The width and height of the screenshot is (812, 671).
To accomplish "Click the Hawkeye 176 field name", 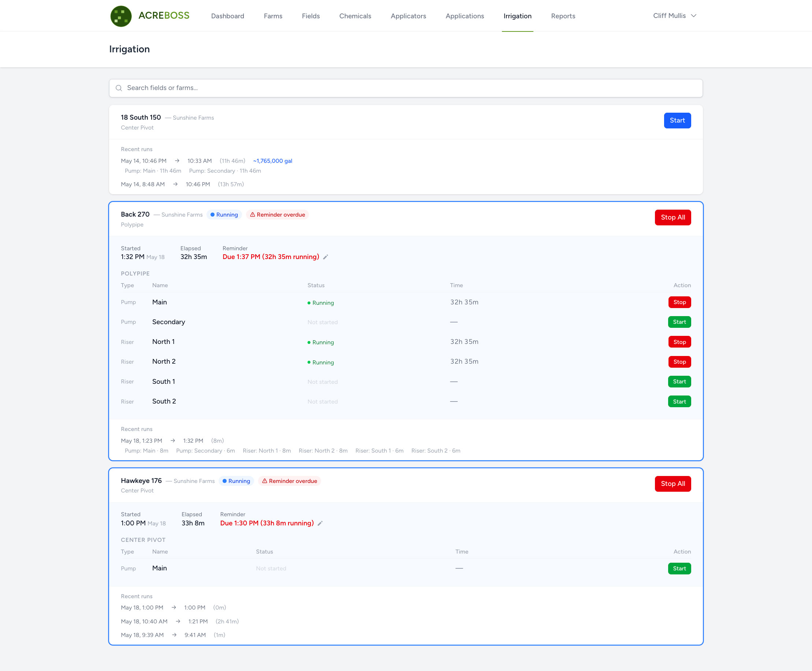I will click(x=141, y=481).
